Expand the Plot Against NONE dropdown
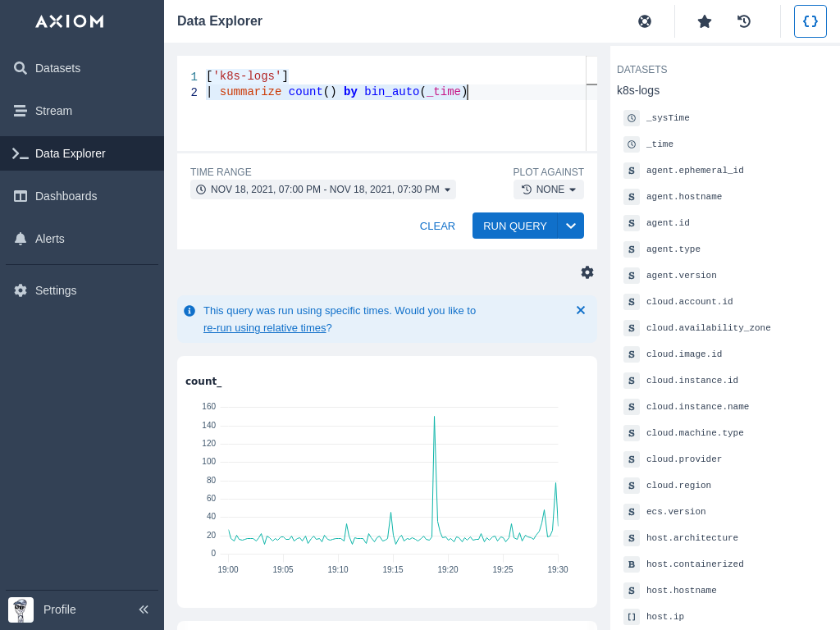This screenshot has height=630, width=840. [x=549, y=189]
